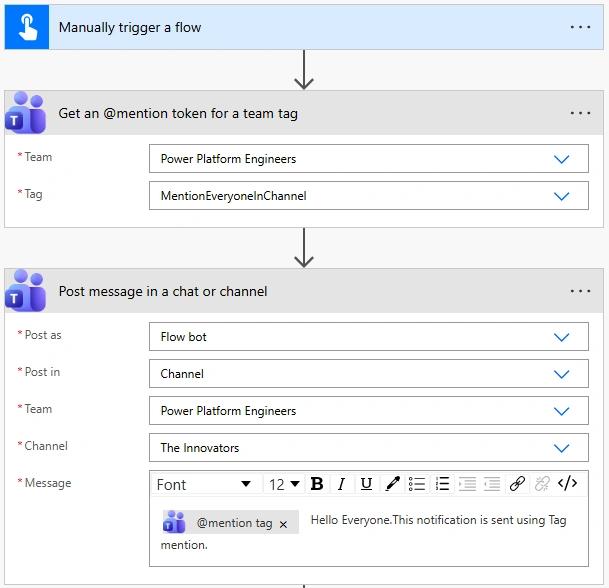Click the Flow bot field value

tap(183, 337)
